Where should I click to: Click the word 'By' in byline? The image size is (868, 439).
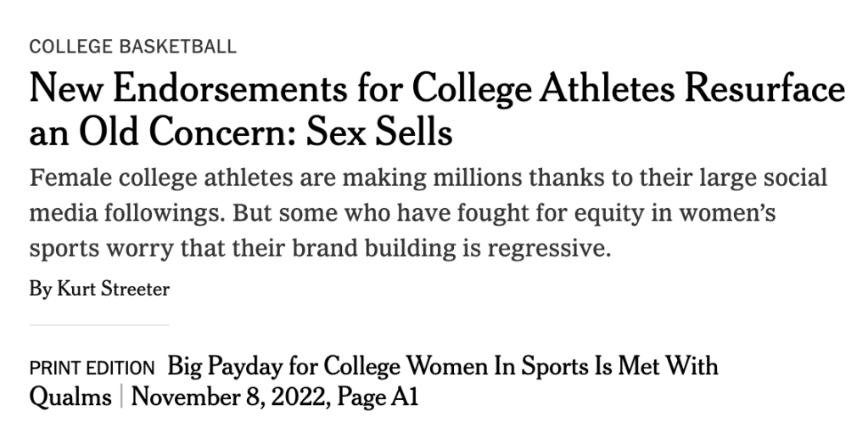40,290
